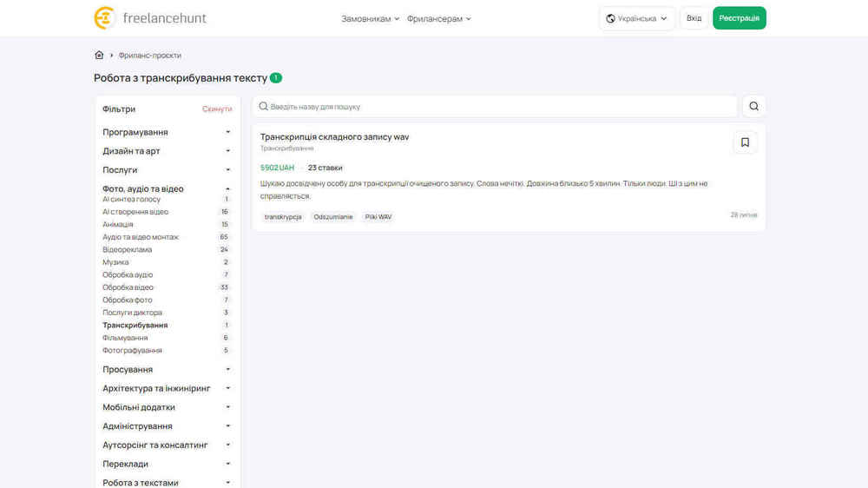Click the results count badge by heading
Viewport: 868px width, 488px height.
[276, 78]
